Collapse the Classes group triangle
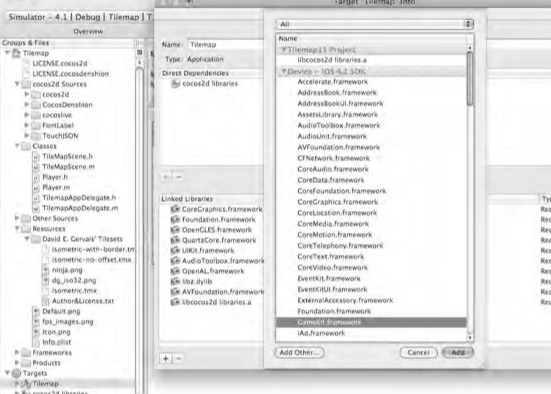 coord(17,146)
